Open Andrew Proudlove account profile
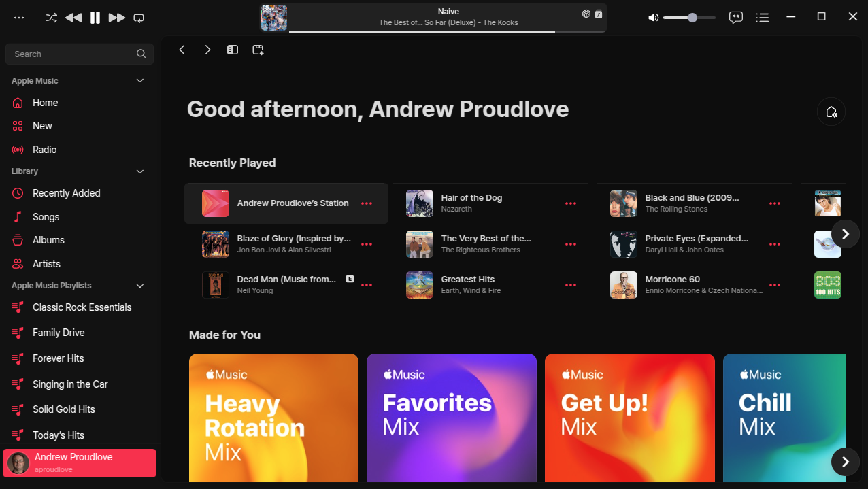Image resolution: width=868 pixels, height=489 pixels. [80, 463]
